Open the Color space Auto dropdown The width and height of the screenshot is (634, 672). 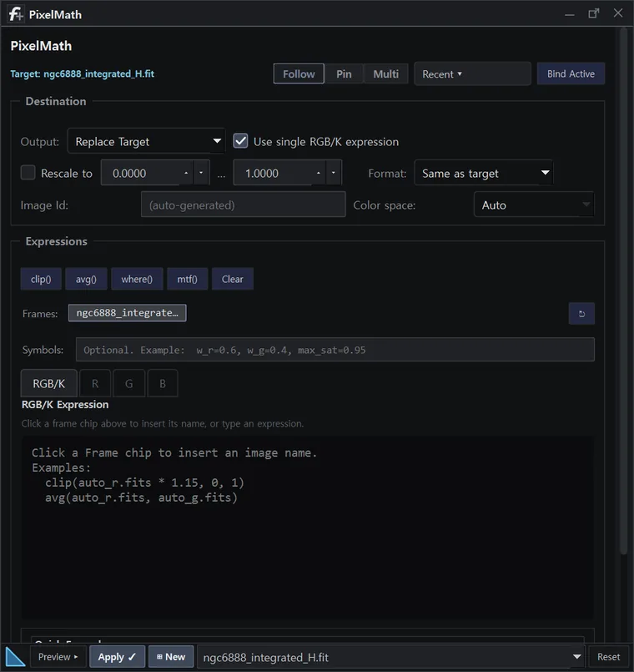[533, 205]
